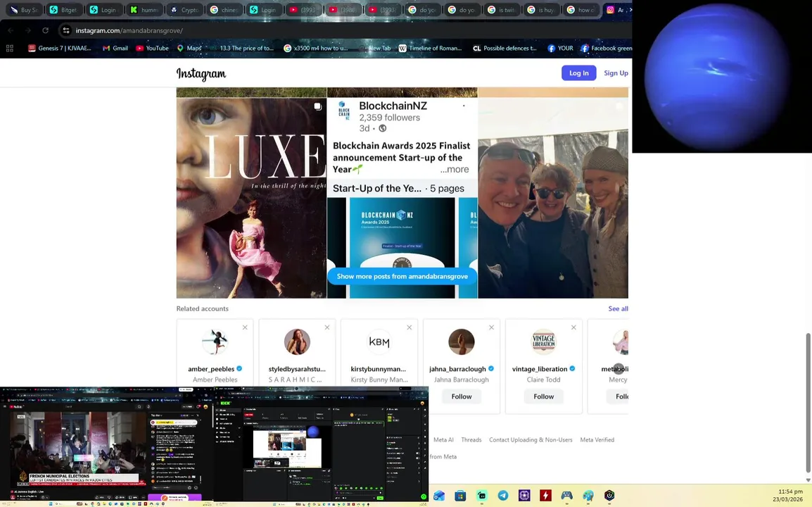Image resolution: width=812 pixels, height=507 pixels.
Task: Open Threads footer link
Action: pos(471,439)
